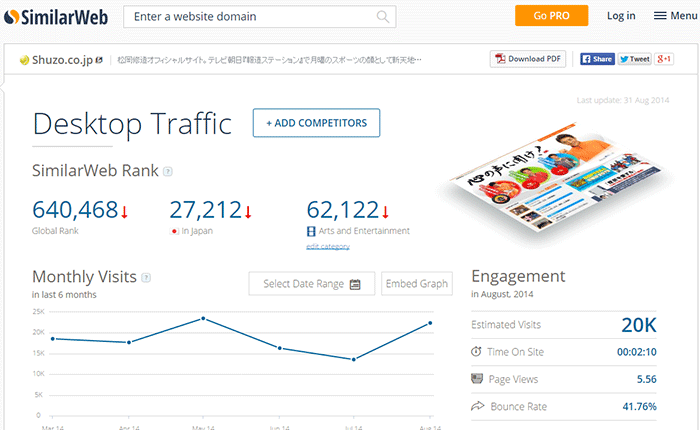Click the Bounce Rate arrow icon

pyautogui.click(x=478, y=406)
